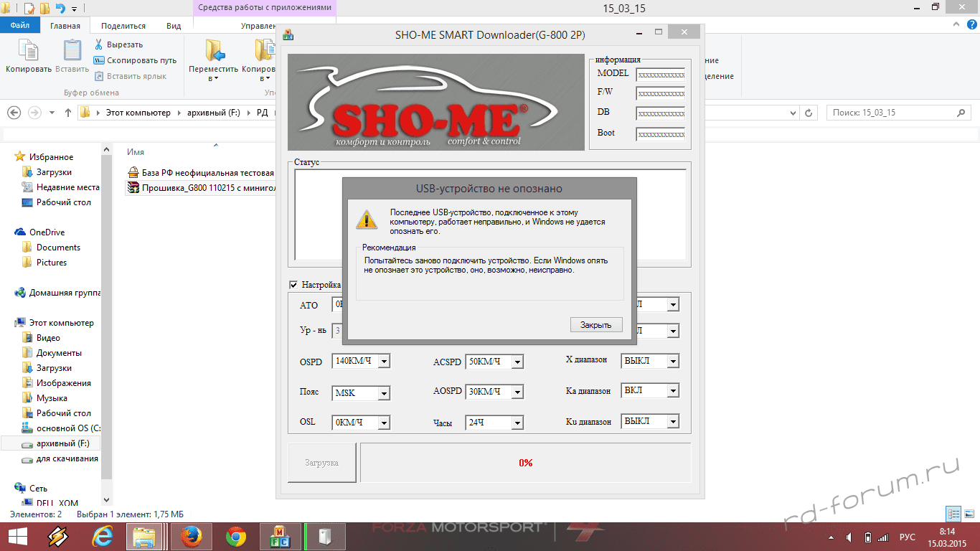Click the Move To folder icon
Image resolution: width=980 pixels, height=551 pixels.
(x=214, y=51)
